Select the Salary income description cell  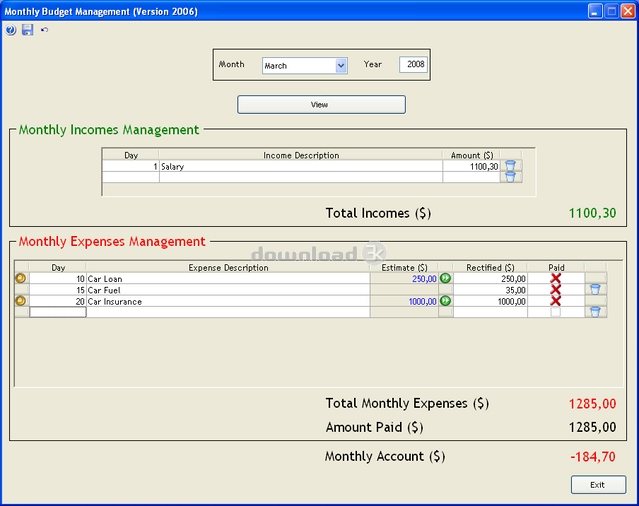point(301,166)
